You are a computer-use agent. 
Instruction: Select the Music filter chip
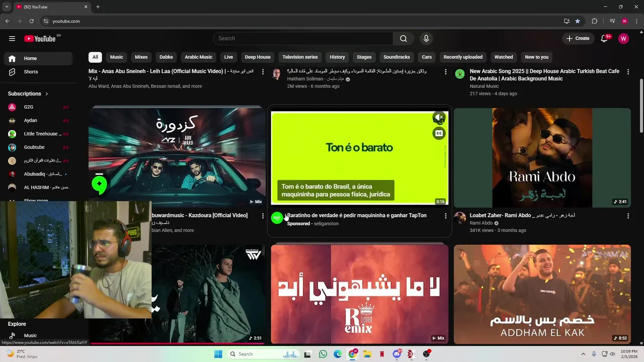coord(117,57)
